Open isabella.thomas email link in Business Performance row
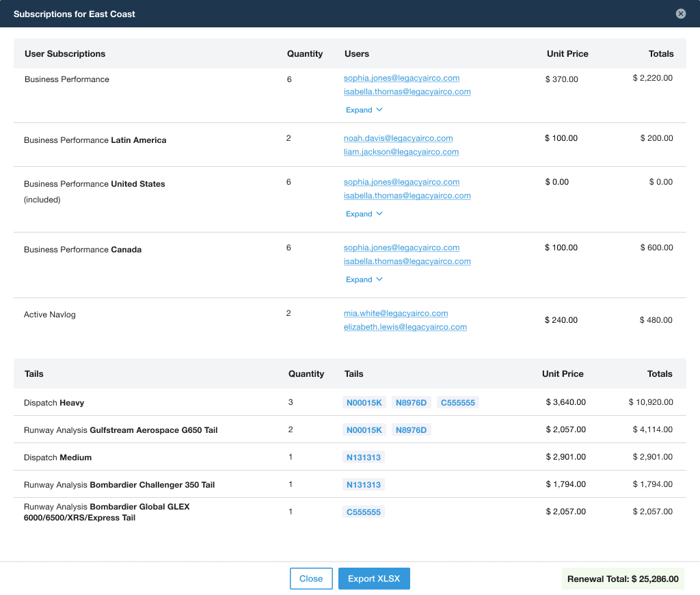This screenshot has width=700, height=595. [x=407, y=92]
